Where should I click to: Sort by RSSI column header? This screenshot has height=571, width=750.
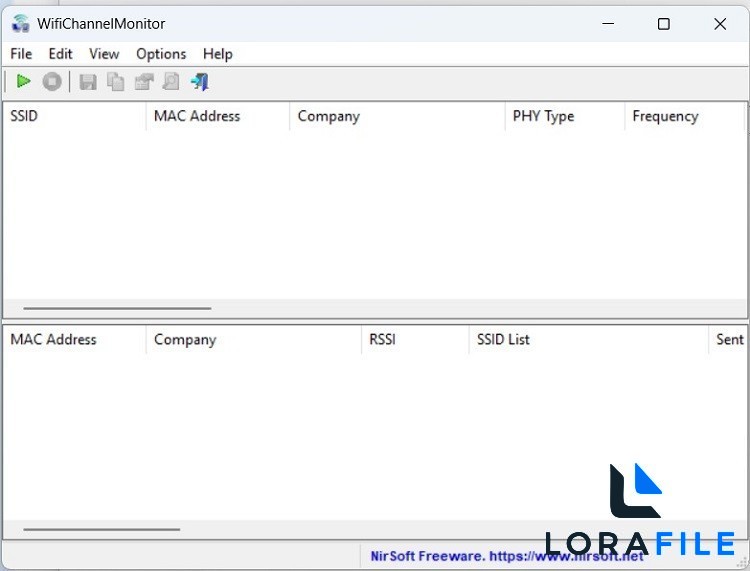pyautogui.click(x=415, y=340)
